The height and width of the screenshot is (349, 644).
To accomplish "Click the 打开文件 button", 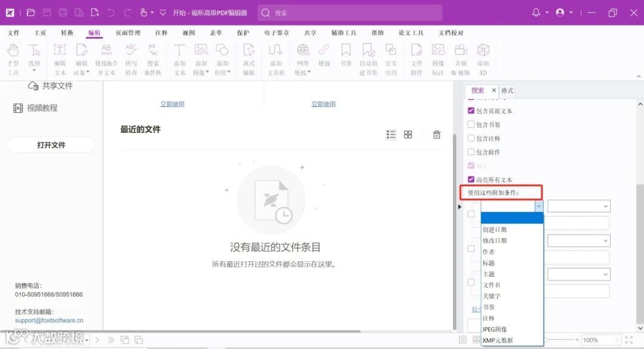I will tap(51, 145).
